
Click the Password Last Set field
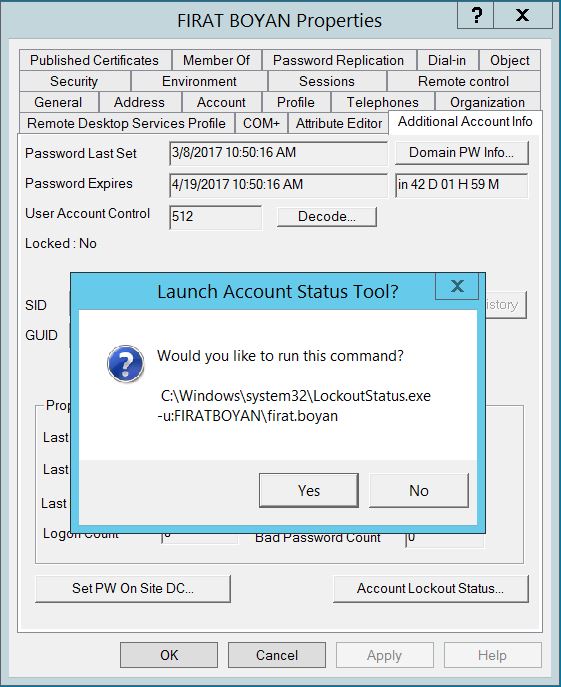[278, 153]
